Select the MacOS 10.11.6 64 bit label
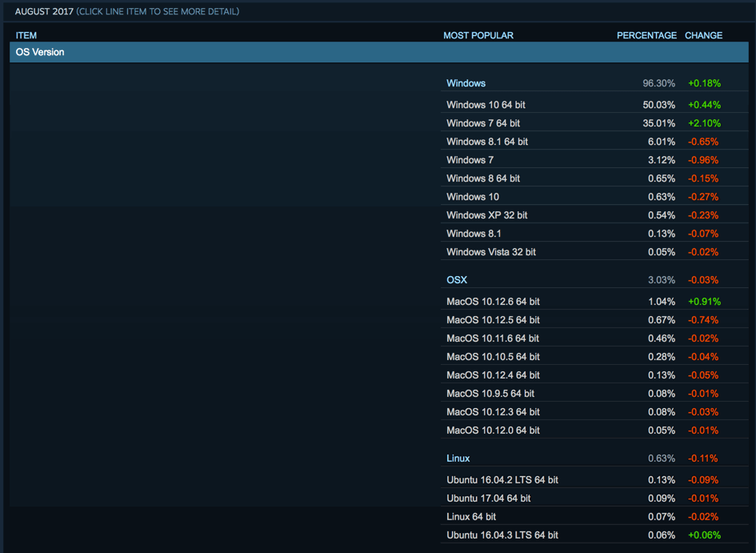This screenshot has height=553, width=756. (493, 339)
